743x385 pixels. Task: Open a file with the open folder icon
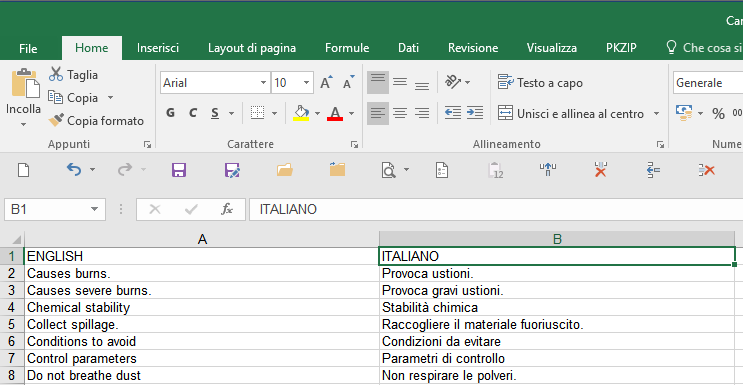point(285,169)
